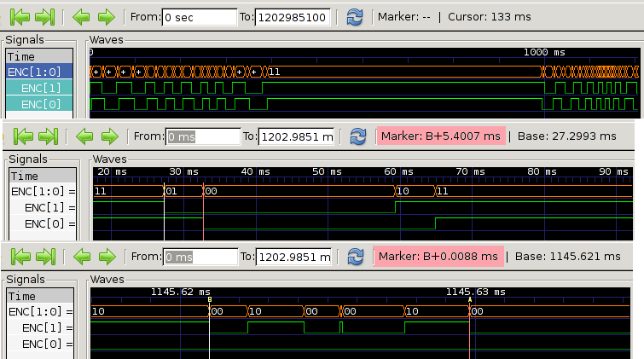644x359 pixels.
Task: Click Cursor: 133 ms readout
Action: click(489, 17)
